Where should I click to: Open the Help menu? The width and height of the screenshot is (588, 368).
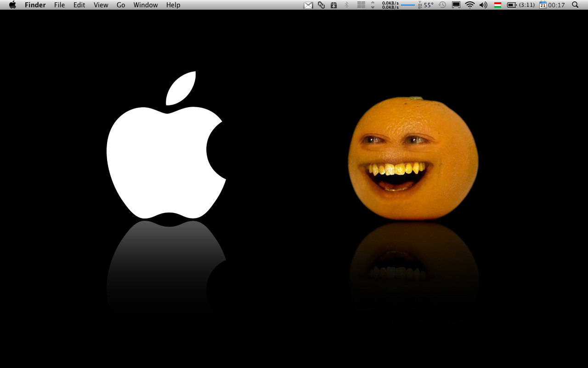[173, 5]
